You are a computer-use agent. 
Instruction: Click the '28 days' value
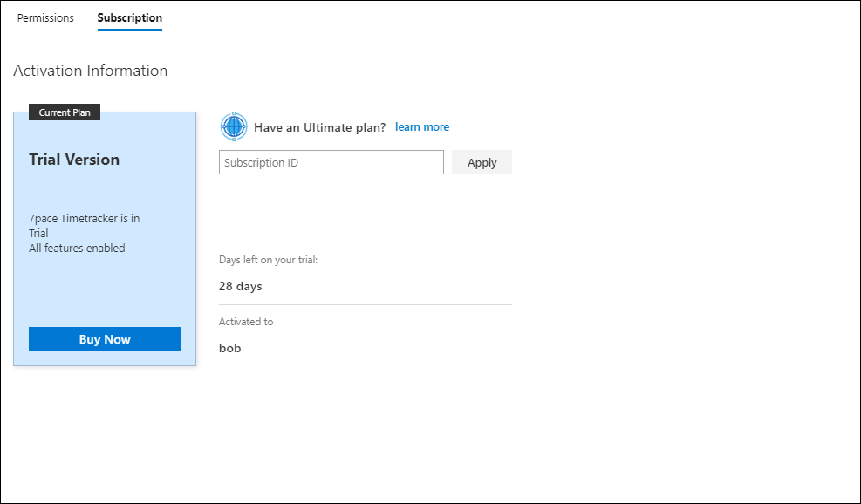241,286
